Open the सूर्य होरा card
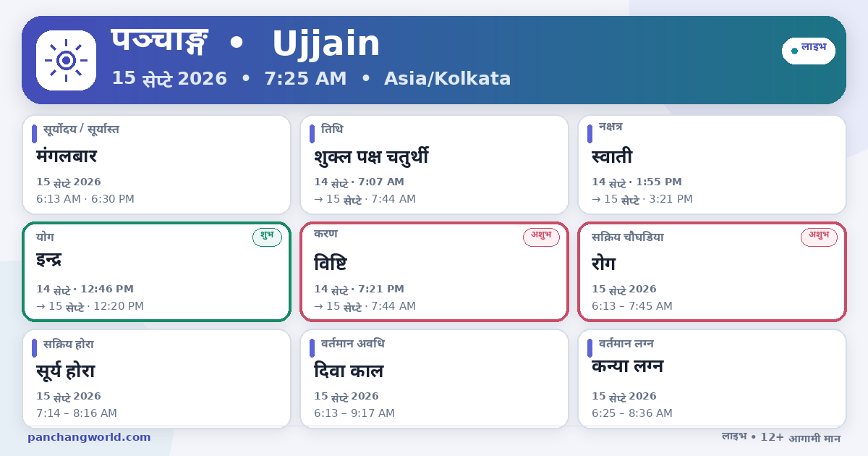 coord(156,379)
